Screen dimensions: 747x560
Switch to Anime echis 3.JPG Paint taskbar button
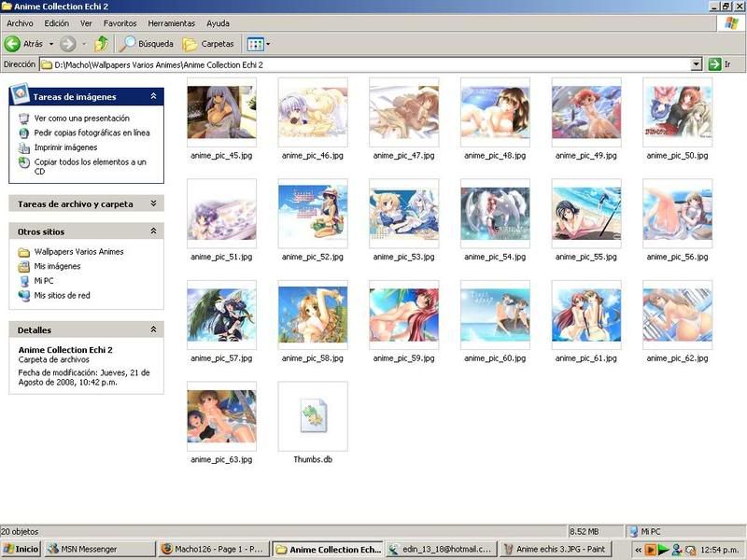556,550
